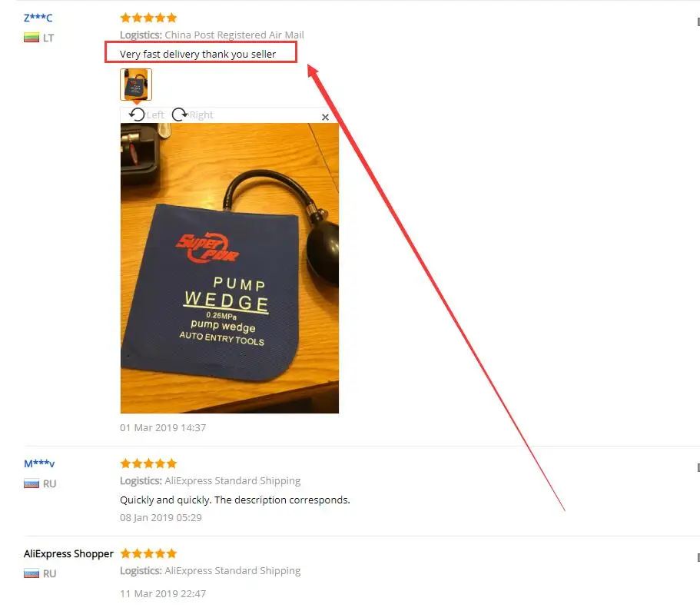The width and height of the screenshot is (700, 611).
Task: Click the Russian flag under M***v
Action: pos(32,483)
